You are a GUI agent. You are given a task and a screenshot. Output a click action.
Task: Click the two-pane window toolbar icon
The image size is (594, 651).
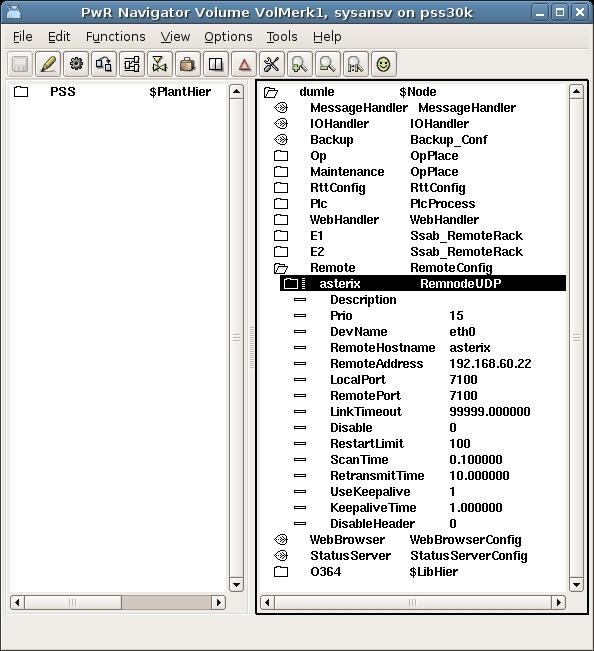[x=216, y=64]
